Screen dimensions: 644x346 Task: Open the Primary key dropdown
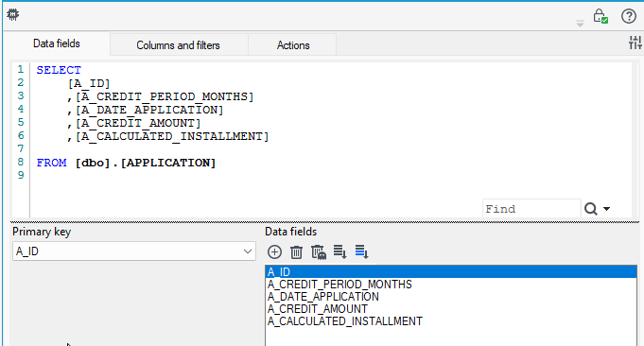tap(134, 251)
